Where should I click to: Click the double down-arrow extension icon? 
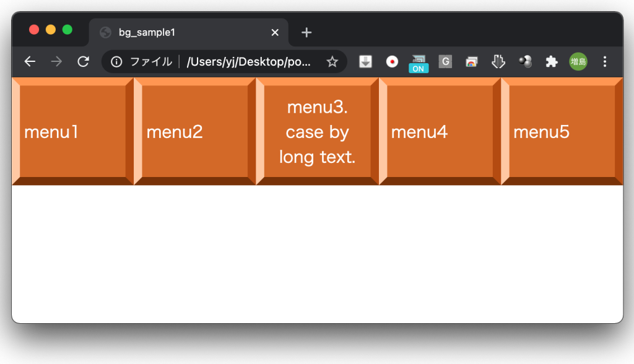(498, 61)
